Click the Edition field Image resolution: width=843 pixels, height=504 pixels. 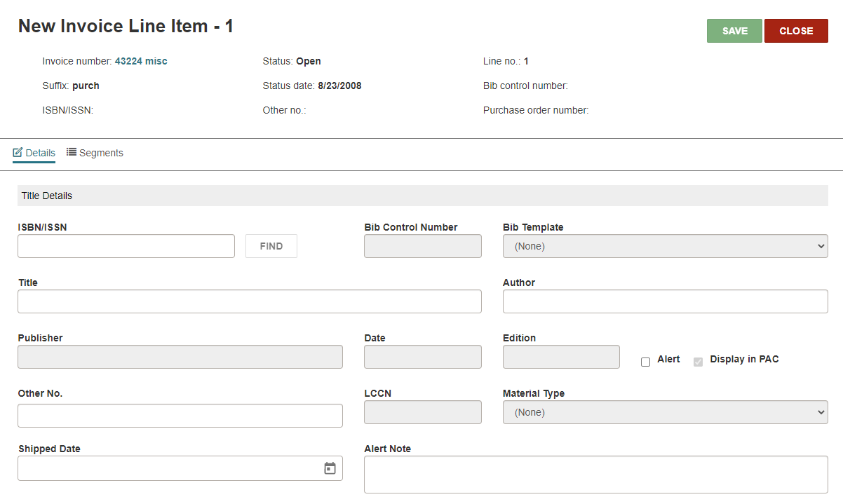pyautogui.click(x=561, y=357)
